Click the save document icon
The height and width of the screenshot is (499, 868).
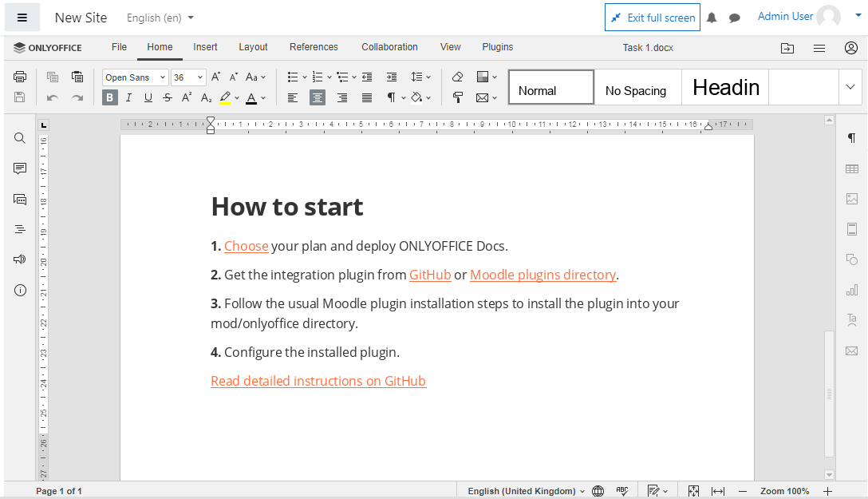(x=19, y=97)
